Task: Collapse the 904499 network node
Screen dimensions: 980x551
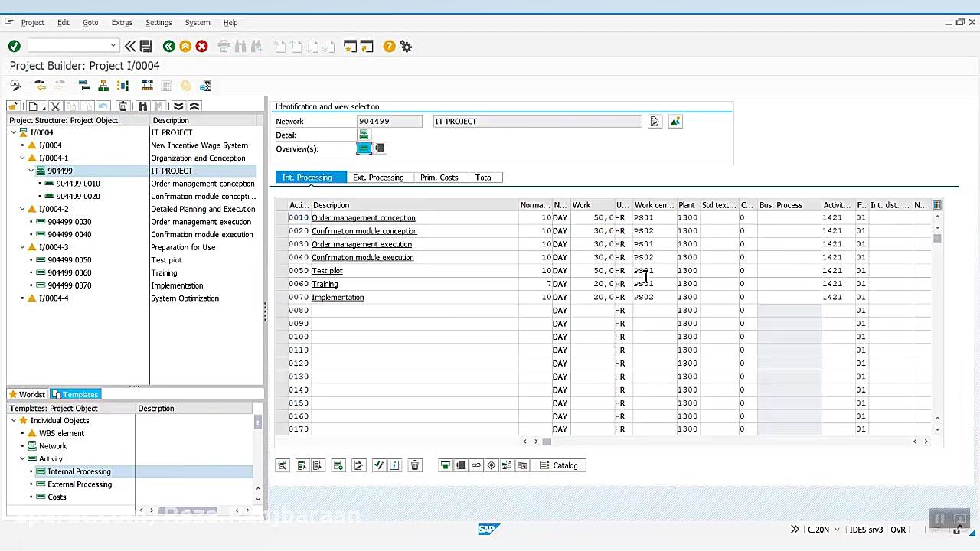Action: pyautogui.click(x=31, y=171)
